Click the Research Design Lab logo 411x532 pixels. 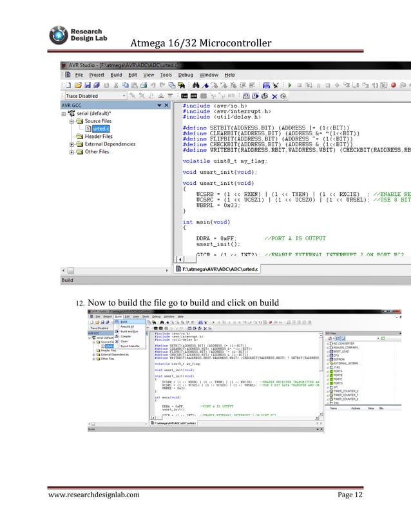[59, 34]
